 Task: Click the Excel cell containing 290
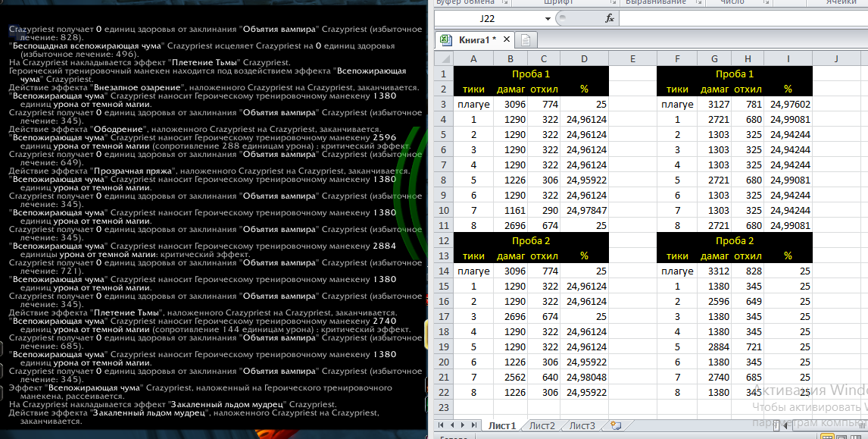coord(544,210)
